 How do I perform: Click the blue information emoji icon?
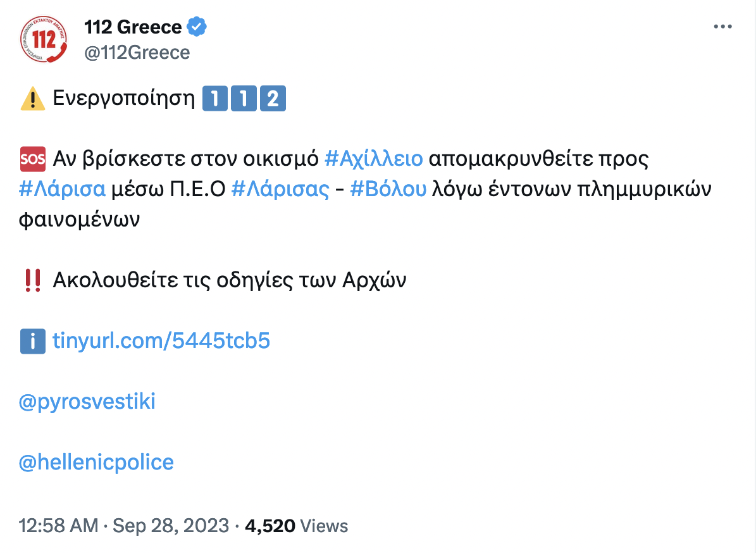(32, 341)
